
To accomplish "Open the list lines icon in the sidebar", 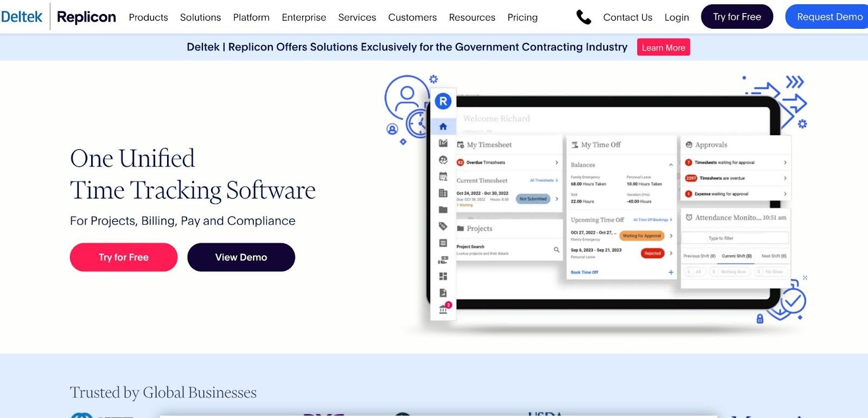I will pyautogui.click(x=443, y=243).
